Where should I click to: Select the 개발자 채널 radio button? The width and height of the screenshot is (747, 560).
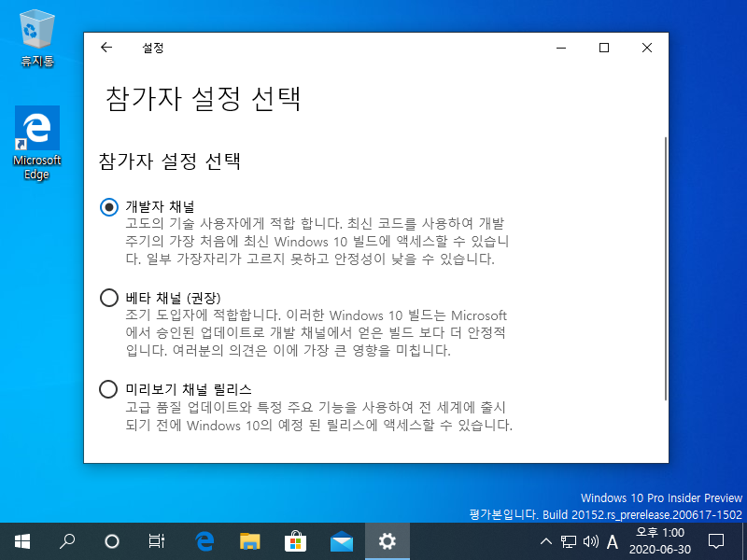[109, 207]
